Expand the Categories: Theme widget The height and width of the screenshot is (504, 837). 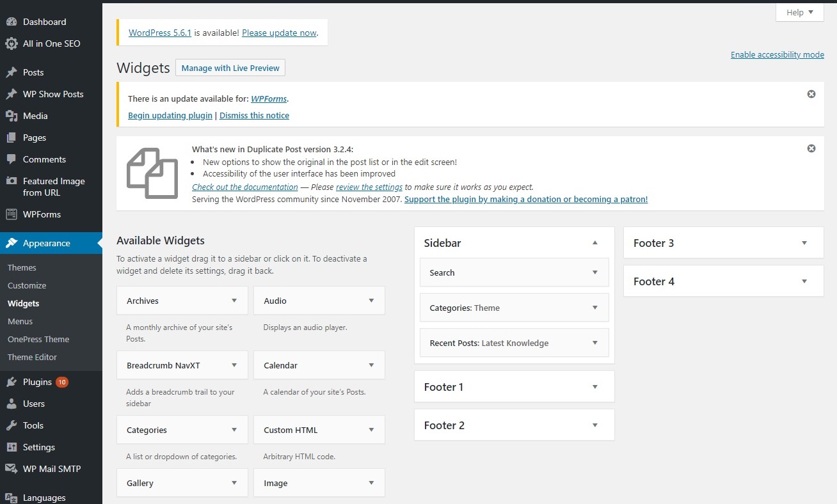coord(595,308)
